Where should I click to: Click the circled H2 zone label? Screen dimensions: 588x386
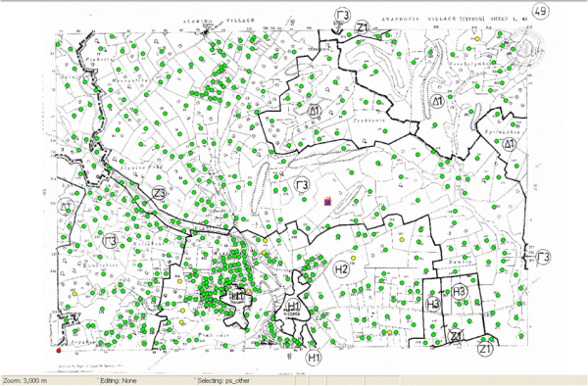[x=341, y=269]
